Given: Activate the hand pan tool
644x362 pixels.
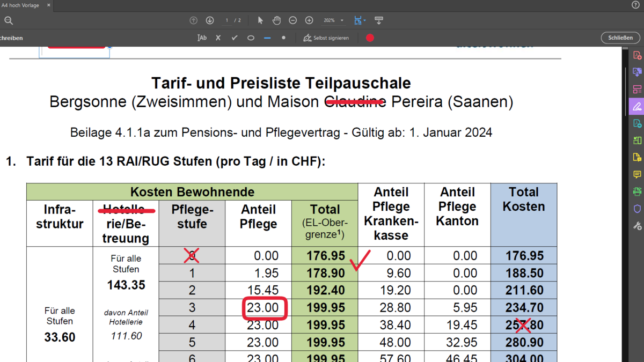Looking at the screenshot, I should (276, 20).
